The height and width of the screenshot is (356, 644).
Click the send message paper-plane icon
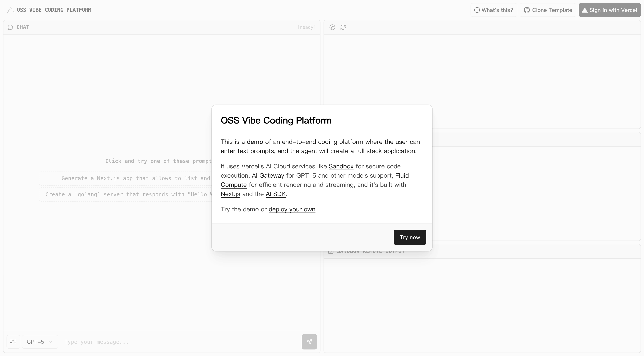coord(309,342)
